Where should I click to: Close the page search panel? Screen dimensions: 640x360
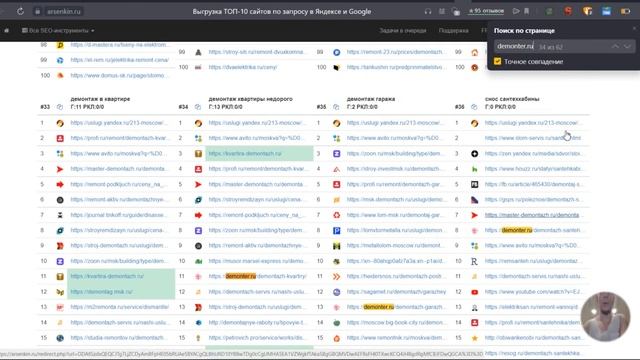(x=634, y=28)
